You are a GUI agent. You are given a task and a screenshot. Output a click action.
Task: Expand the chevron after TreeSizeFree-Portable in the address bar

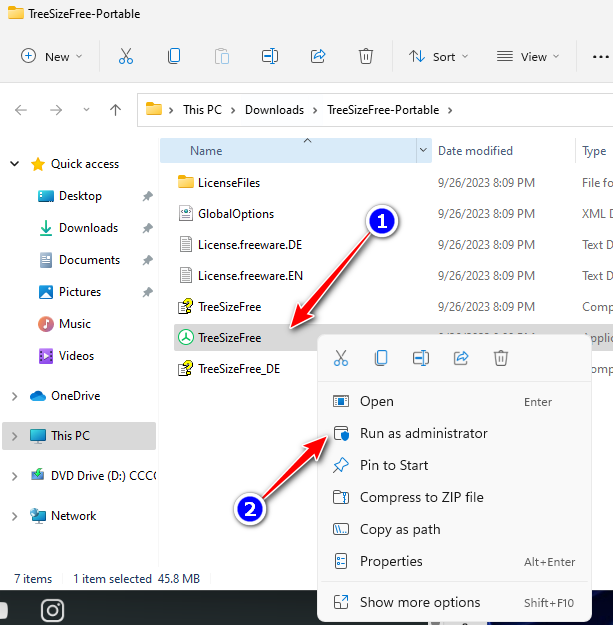point(450,110)
